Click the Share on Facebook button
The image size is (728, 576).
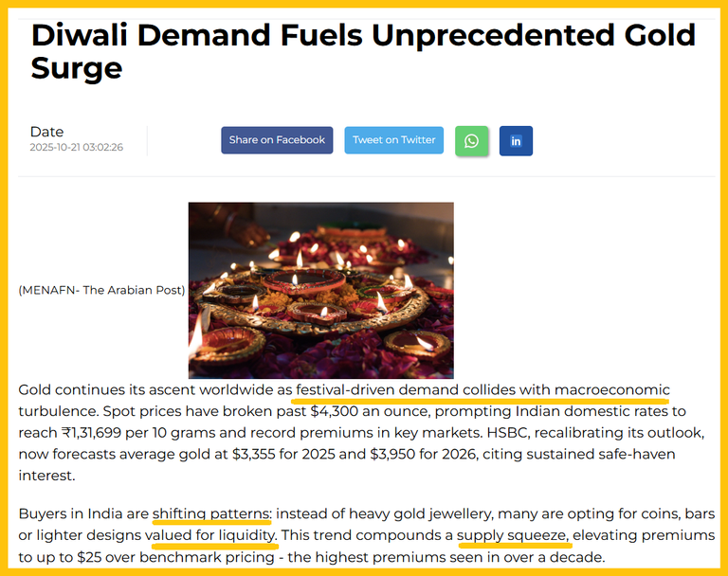(277, 140)
